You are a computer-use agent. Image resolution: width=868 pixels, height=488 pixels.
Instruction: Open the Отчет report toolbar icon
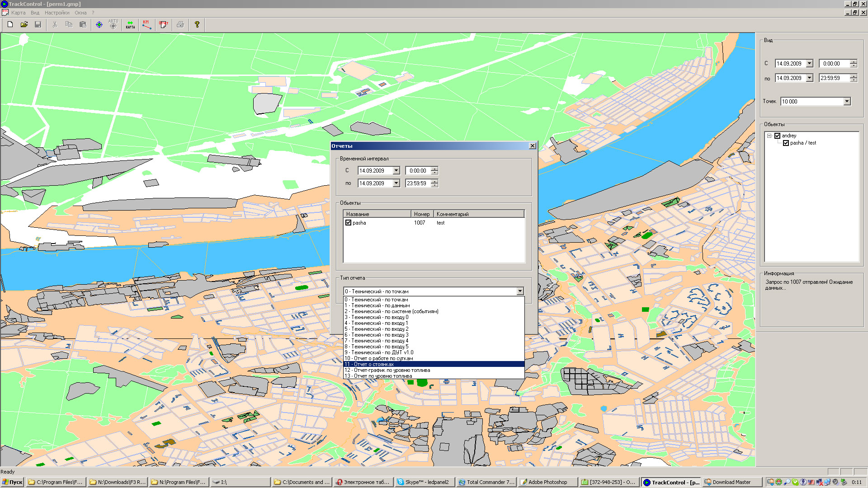(164, 24)
